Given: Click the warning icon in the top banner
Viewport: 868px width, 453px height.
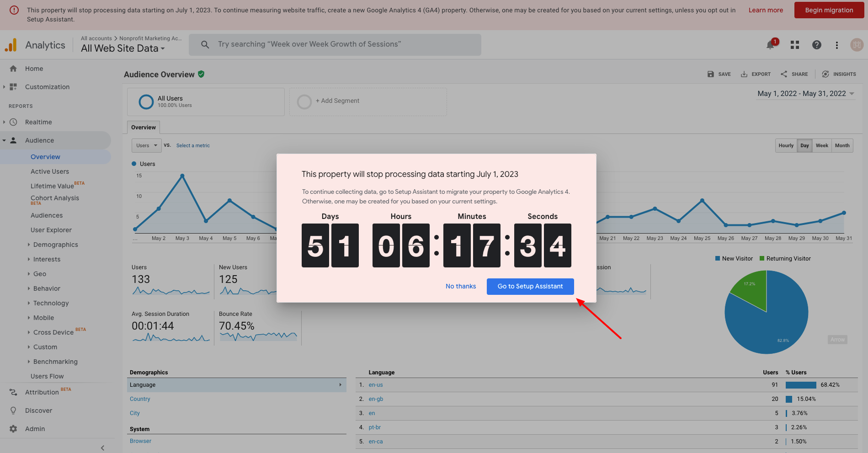Looking at the screenshot, I should 14,10.
